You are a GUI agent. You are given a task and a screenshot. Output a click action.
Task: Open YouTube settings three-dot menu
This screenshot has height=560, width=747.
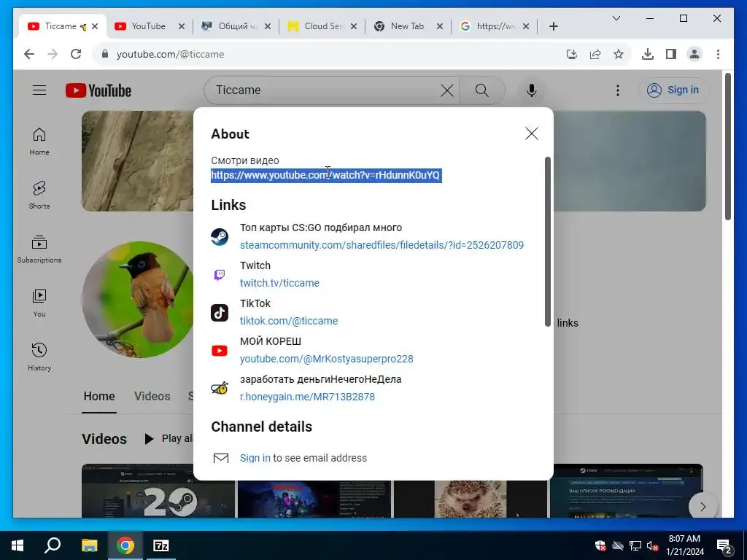click(x=617, y=90)
